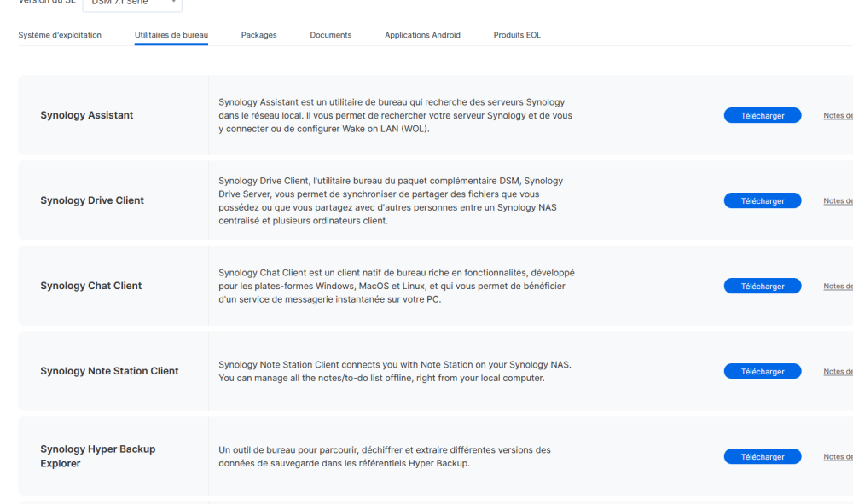Go to the Documents tab
This screenshot has width=853, height=504.
click(331, 35)
